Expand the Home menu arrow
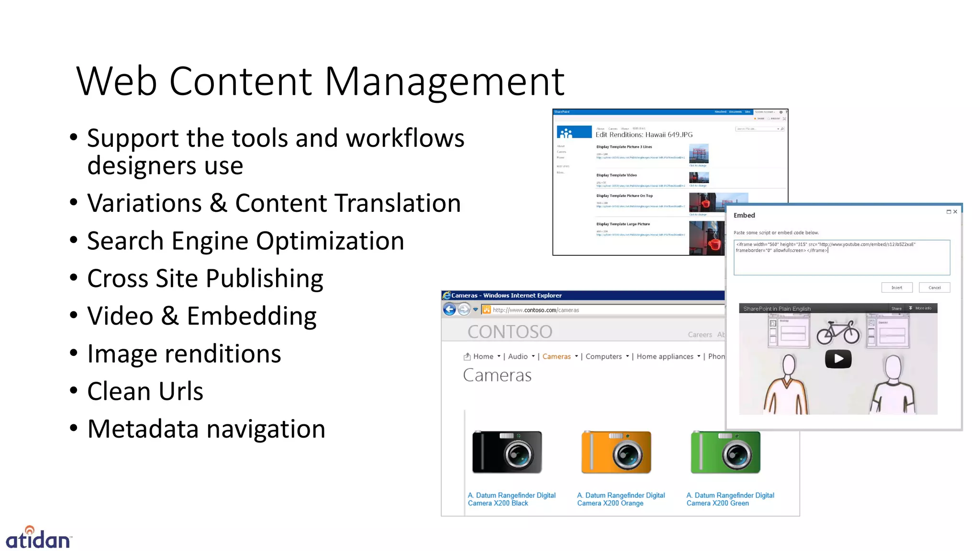980x551 pixels. pos(499,356)
